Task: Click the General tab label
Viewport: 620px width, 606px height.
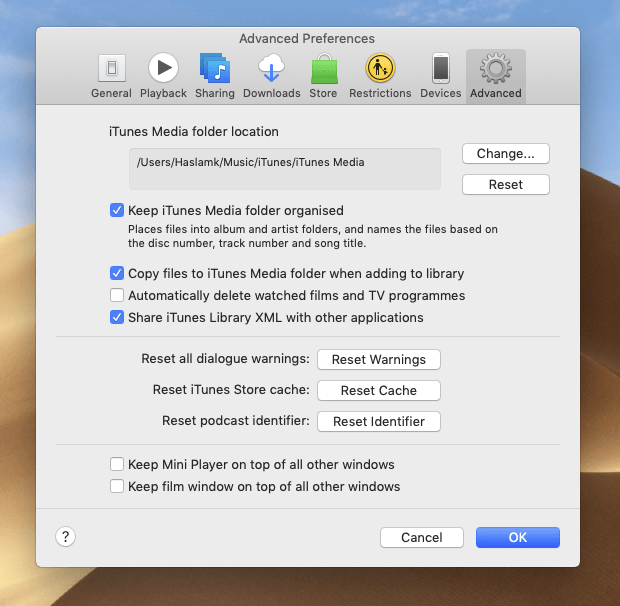Action: pos(112,93)
